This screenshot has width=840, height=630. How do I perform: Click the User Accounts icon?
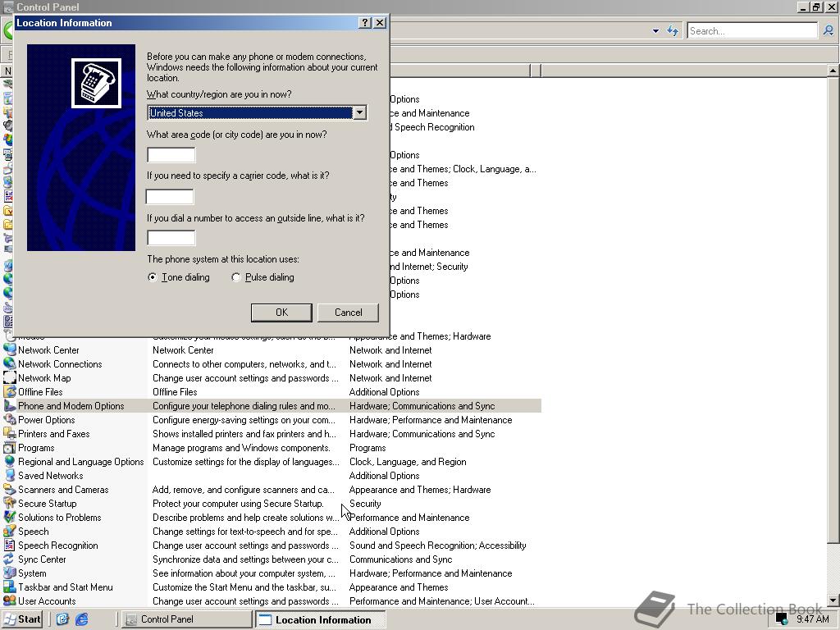point(9,600)
